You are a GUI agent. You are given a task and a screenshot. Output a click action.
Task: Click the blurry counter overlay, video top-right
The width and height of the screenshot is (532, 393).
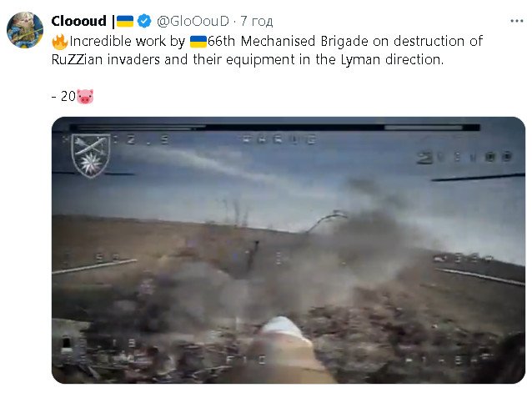tap(464, 157)
